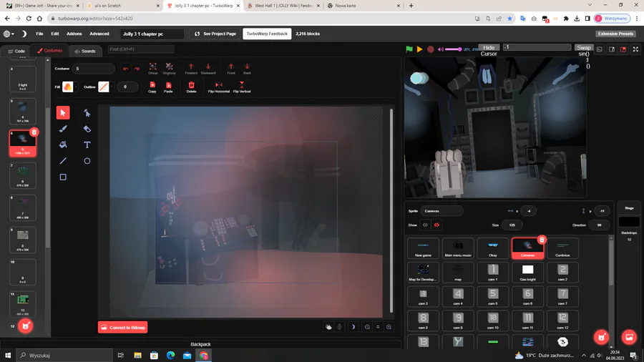Click the Find (Ctrl+F) search box

click(140, 49)
